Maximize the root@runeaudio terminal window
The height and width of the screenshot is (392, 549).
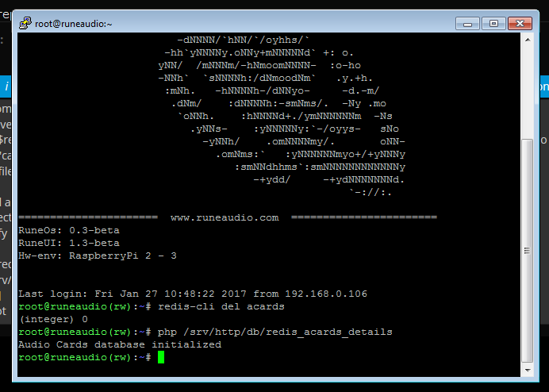493,24
